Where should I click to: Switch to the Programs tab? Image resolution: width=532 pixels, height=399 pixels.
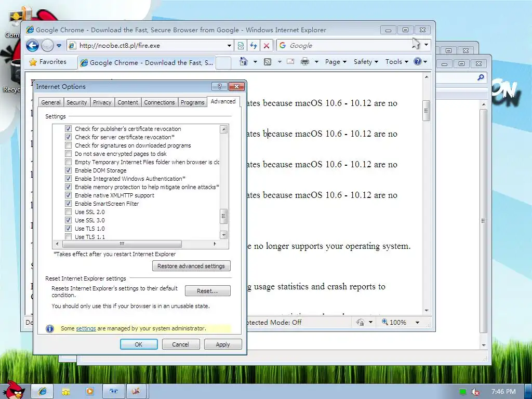point(192,102)
